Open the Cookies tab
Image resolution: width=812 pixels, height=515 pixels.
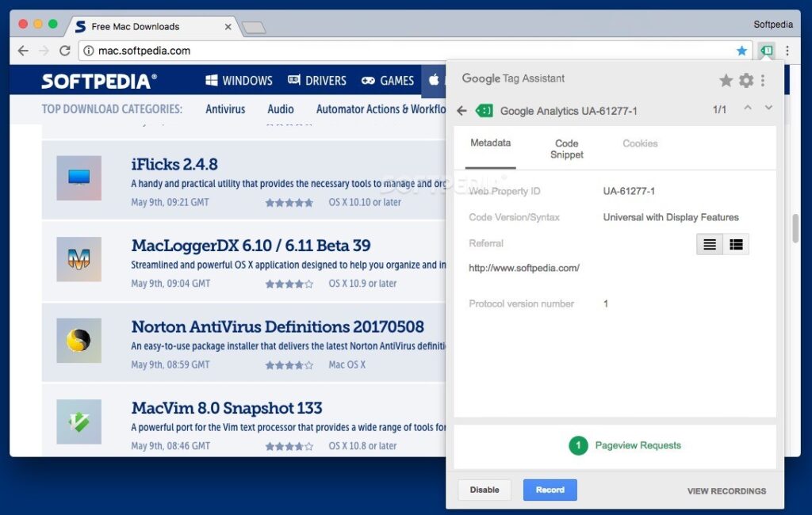click(x=640, y=143)
